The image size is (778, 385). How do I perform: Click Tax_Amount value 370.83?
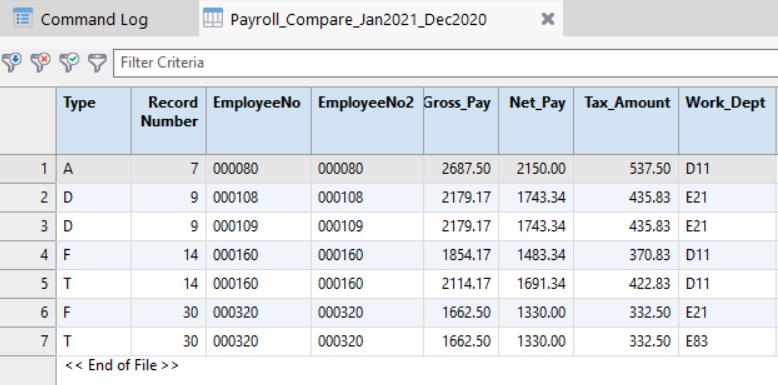point(626,255)
